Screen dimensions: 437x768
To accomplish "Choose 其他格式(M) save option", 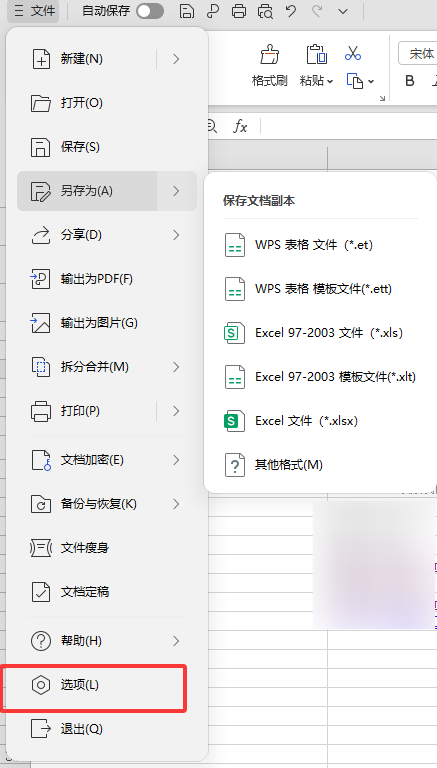I will pos(320,465).
